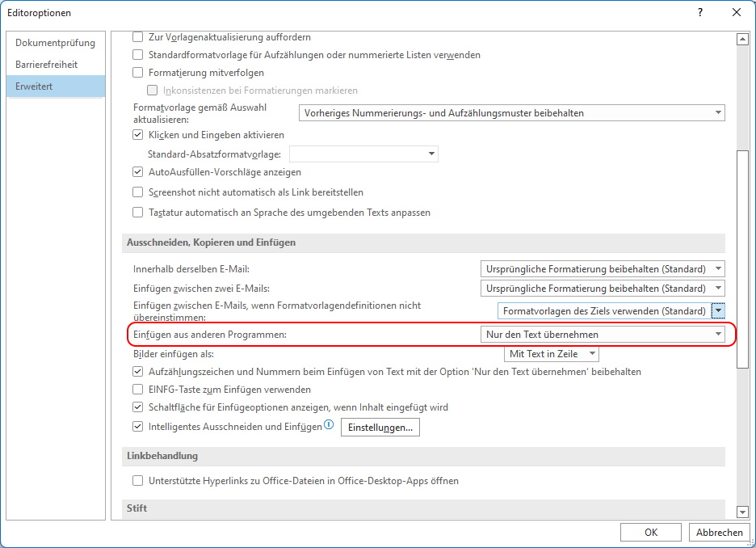Open Formatvorlagen des Ziels verwenden dropdown
The width and height of the screenshot is (756, 548).
coord(611,310)
